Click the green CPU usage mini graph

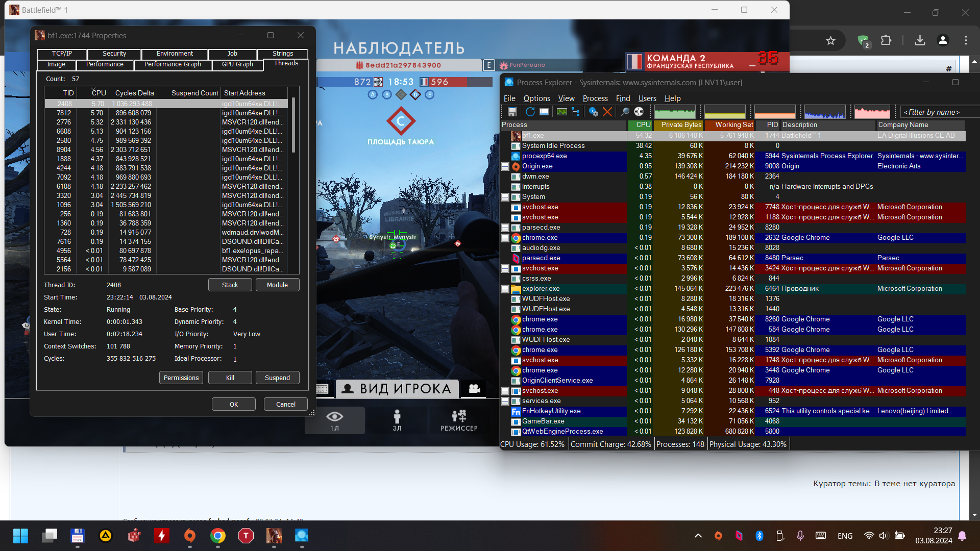point(674,112)
